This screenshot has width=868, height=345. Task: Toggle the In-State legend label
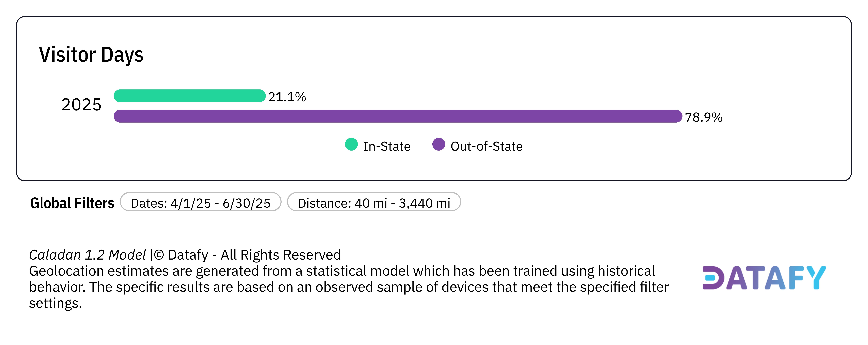387,147
